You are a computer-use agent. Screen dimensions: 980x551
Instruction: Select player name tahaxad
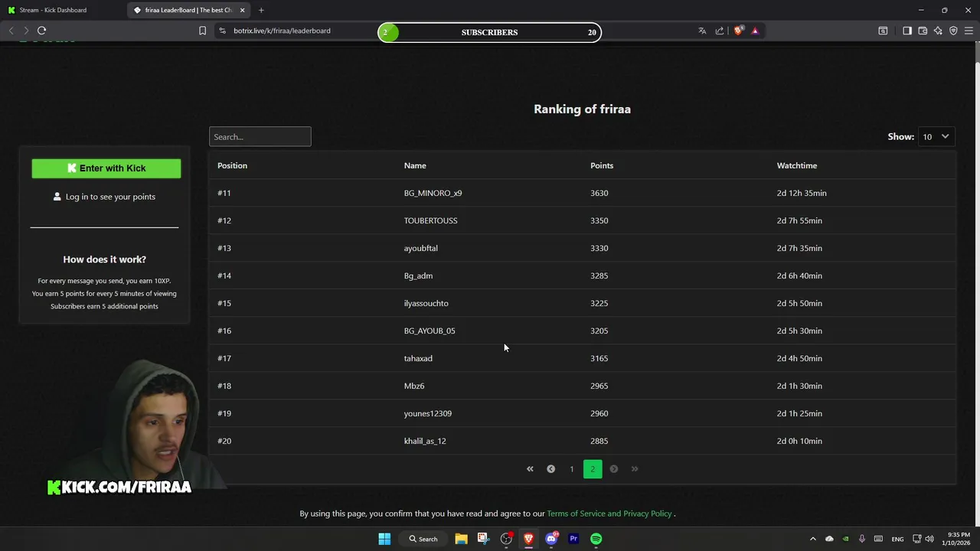point(418,358)
